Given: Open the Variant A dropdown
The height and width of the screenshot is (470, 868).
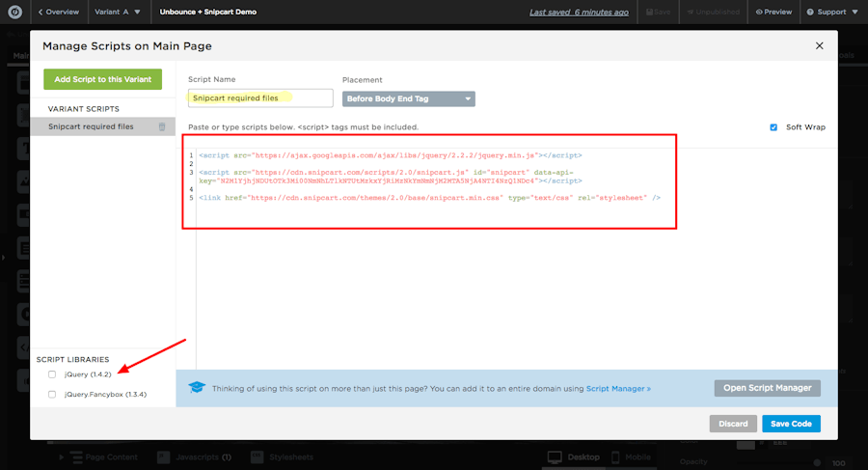Looking at the screenshot, I should coord(118,12).
